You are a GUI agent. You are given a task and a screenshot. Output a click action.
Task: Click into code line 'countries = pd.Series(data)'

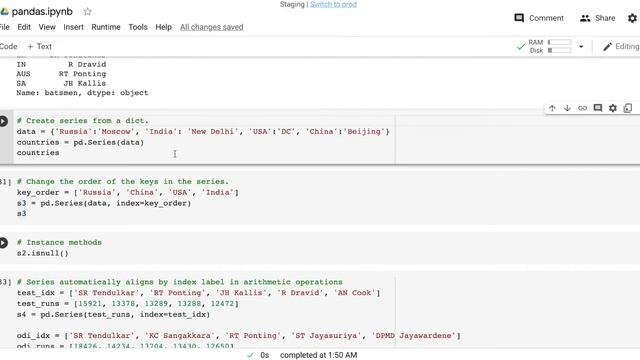tap(80, 142)
